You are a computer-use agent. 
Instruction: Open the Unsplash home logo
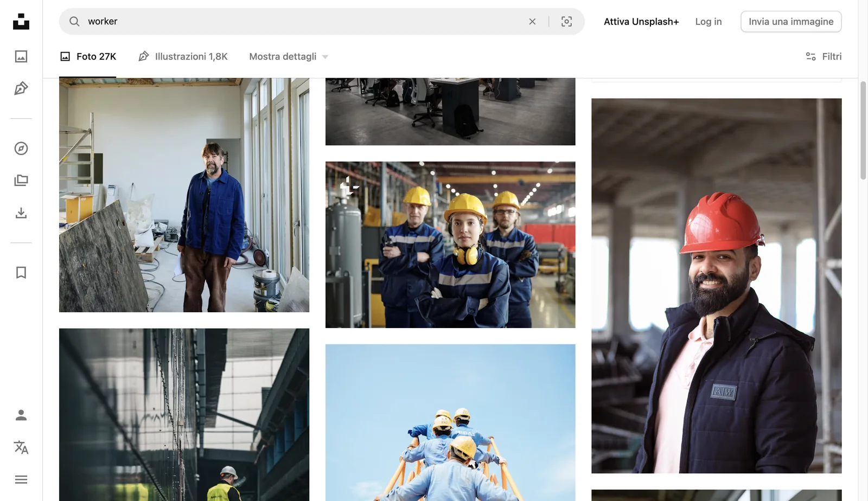click(21, 21)
